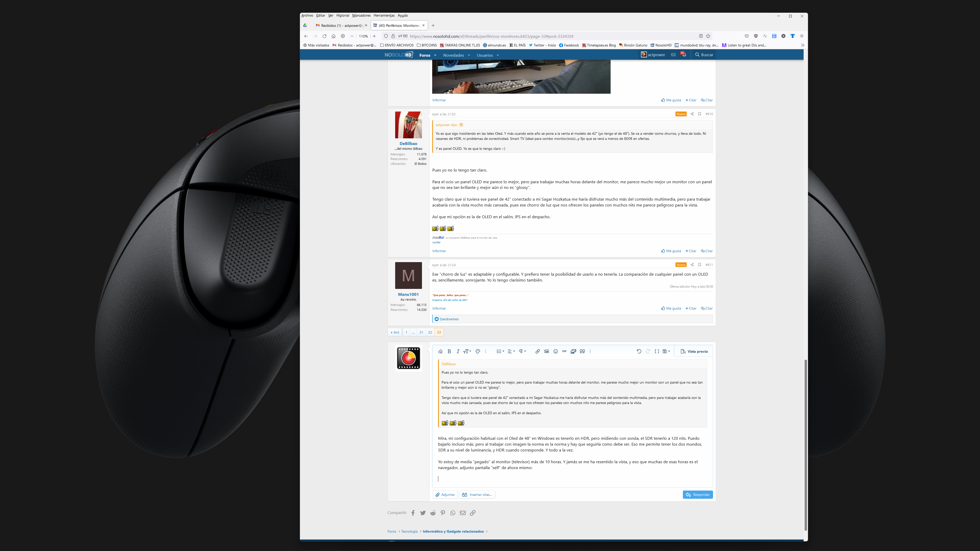
Task: Open the Marcadores menu
Action: (x=361, y=16)
